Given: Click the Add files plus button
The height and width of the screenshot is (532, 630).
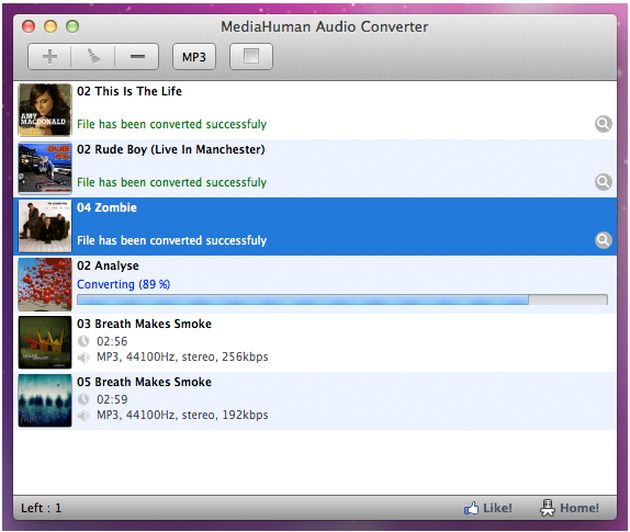Looking at the screenshot, I should (x=50, y=57).
